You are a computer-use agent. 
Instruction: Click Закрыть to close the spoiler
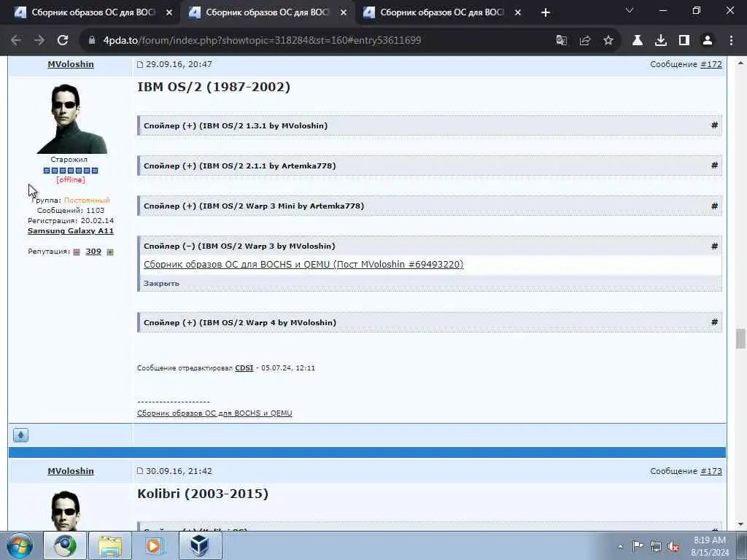161,284
